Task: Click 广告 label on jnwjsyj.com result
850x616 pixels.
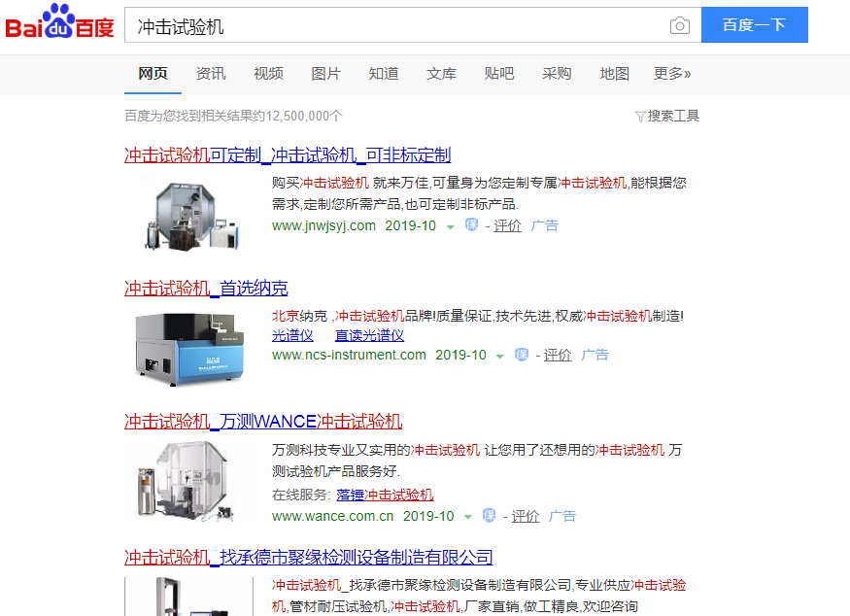Action: [x=544, y=225]
